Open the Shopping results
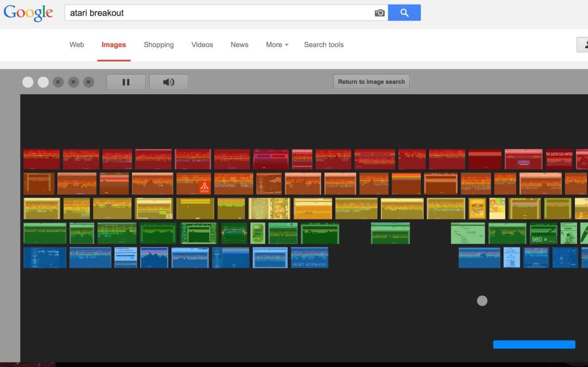The width and height of the screenshot is (588, 367). click(x=158, y=44)
